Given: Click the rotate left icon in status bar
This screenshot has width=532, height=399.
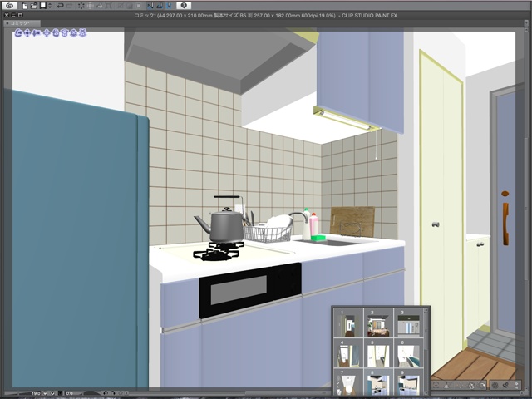Looking at the screenshot, I should click(106, 393).
